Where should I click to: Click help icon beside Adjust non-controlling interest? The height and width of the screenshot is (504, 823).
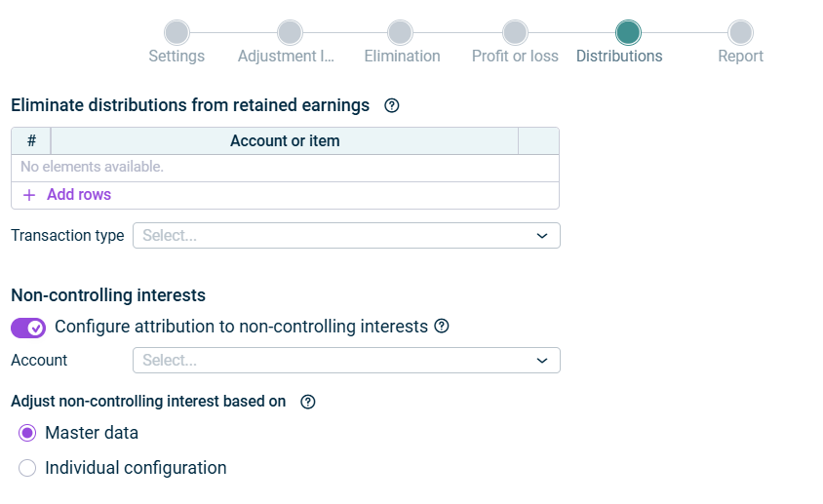point(308,402)
